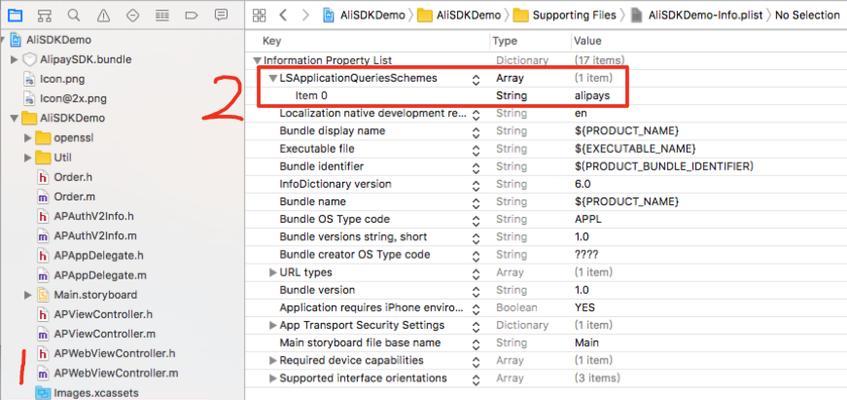The width and height of the screenshot is (847, 400).
Task: Click the 'APPL' OS type value
Action: coord(588,219)
